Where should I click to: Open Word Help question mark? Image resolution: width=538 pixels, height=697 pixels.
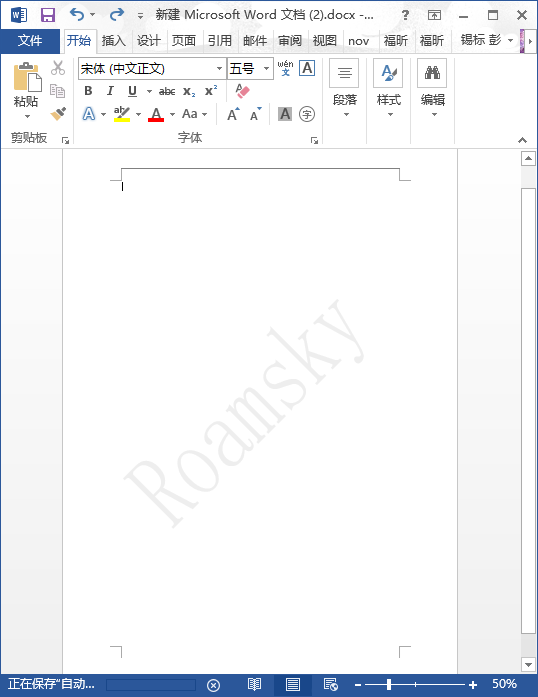[x=405, y=15]
